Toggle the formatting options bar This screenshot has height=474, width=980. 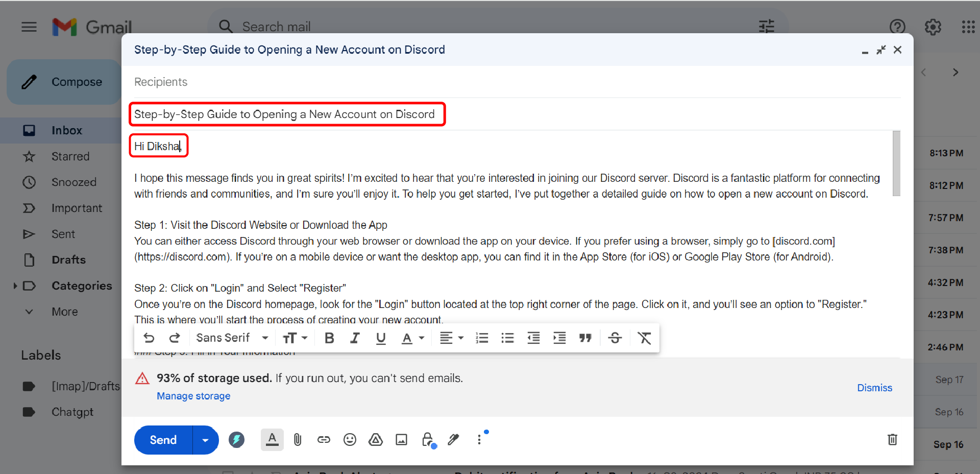tap(272, 440)
